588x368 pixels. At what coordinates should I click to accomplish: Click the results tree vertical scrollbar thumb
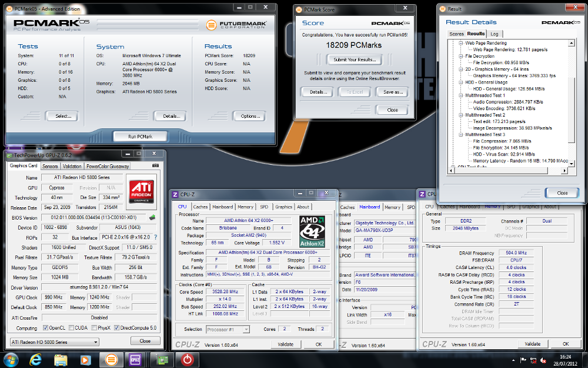click(x=571, y=110)
